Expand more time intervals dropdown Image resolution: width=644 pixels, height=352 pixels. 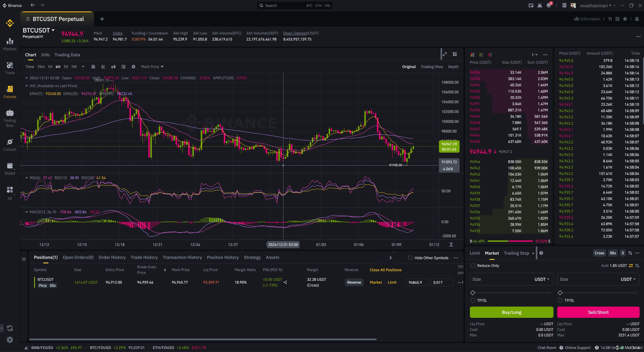click(83, 67)
